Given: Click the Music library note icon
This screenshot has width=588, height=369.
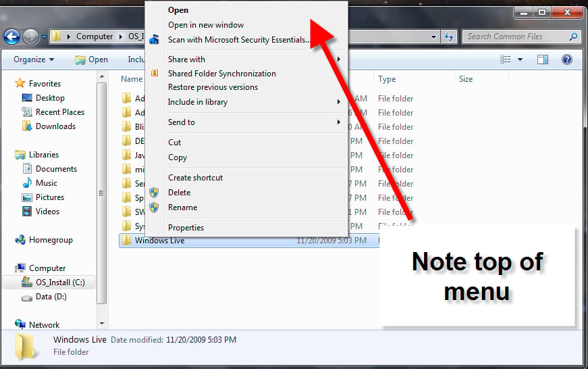Looking at the screenshot, I should (x=27, y=183).
